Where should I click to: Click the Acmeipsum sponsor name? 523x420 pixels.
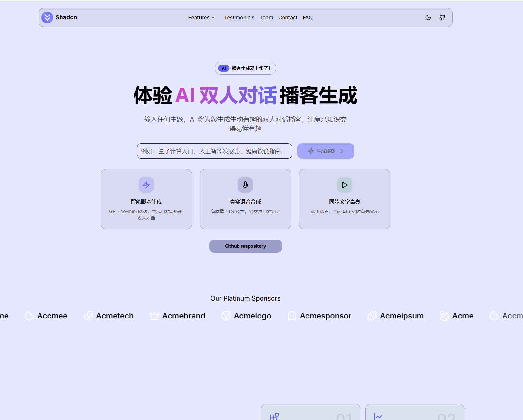(402, 316)
